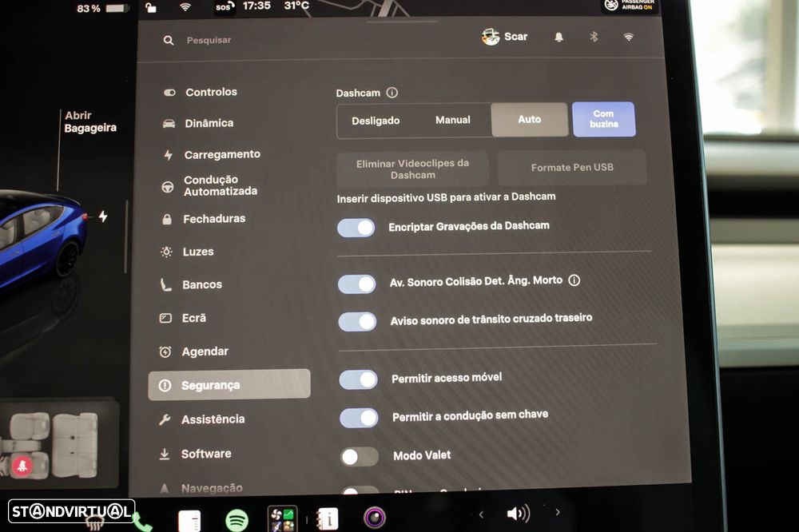Viewport: 799px width, 532px height.
Task: Toggle Encriptar Gravações da Dashcam
Action: click(x=356, y=228)
